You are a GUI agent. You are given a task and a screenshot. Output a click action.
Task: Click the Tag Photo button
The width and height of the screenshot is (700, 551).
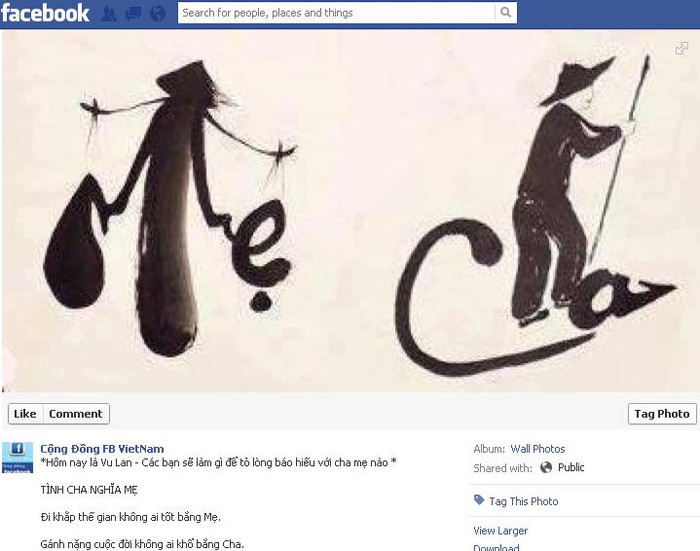pos(662,414)
